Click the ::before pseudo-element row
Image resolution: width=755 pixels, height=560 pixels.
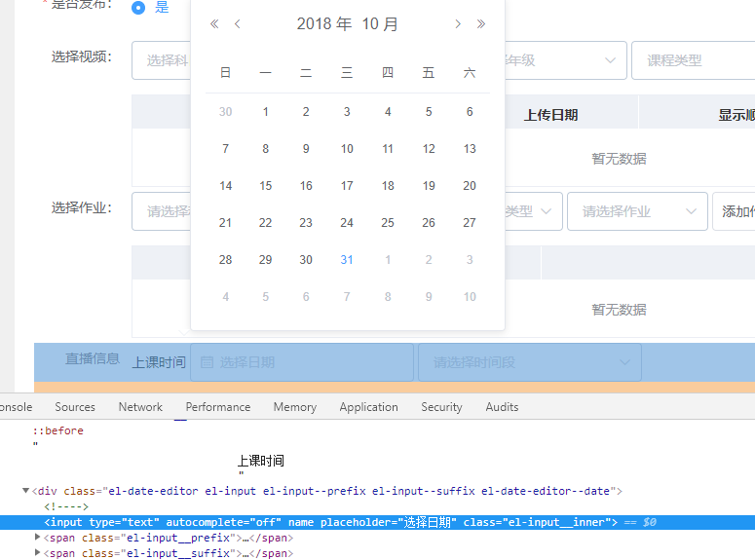pyautogui.click(x=57, y=430)
